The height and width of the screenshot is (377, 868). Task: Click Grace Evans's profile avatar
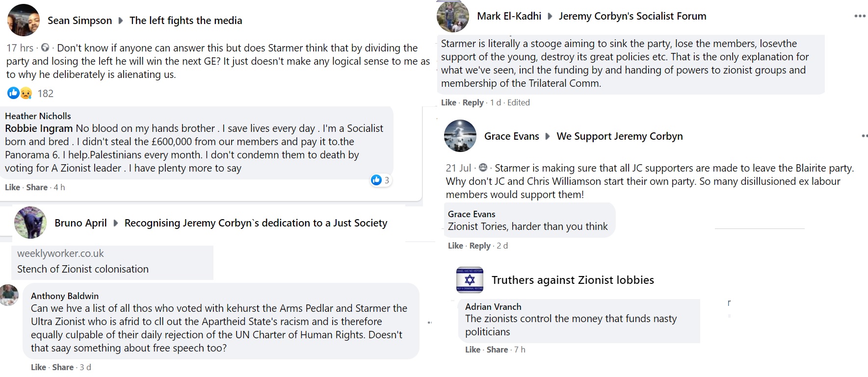tap(460, 136)
